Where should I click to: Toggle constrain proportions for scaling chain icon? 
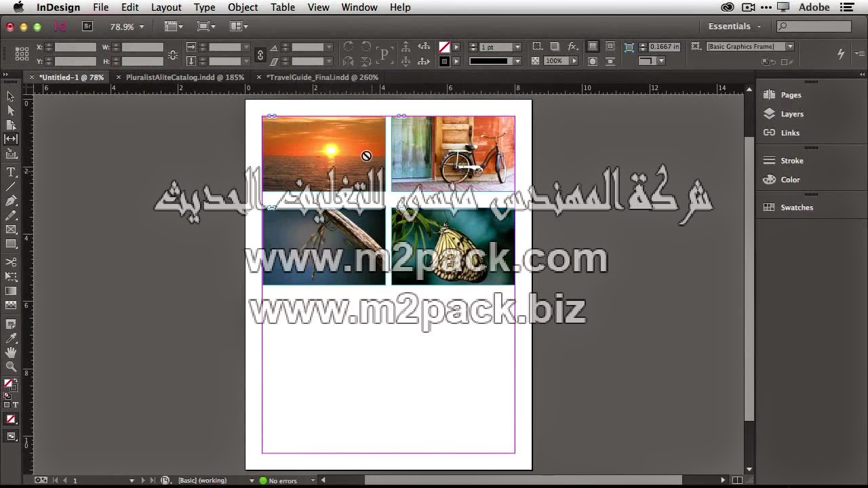[260, 54]
